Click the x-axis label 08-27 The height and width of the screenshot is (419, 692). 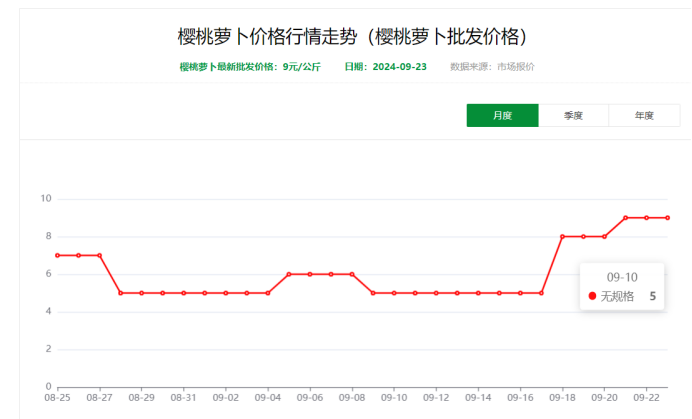point(99,398)
